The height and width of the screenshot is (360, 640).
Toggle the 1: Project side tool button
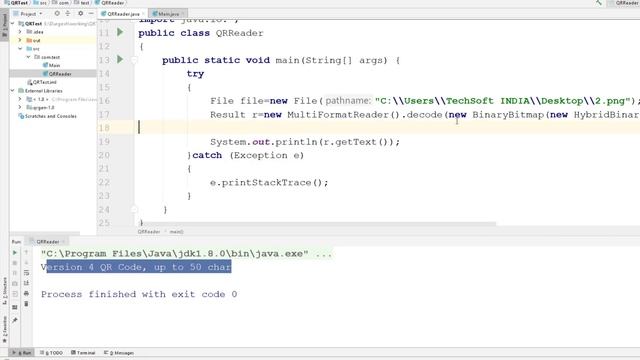[x=4, y=24]
